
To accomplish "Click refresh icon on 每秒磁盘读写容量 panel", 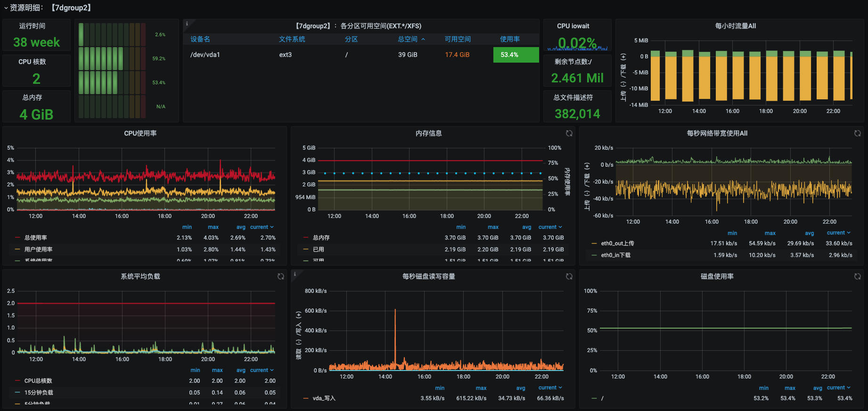I will point(569,276).
